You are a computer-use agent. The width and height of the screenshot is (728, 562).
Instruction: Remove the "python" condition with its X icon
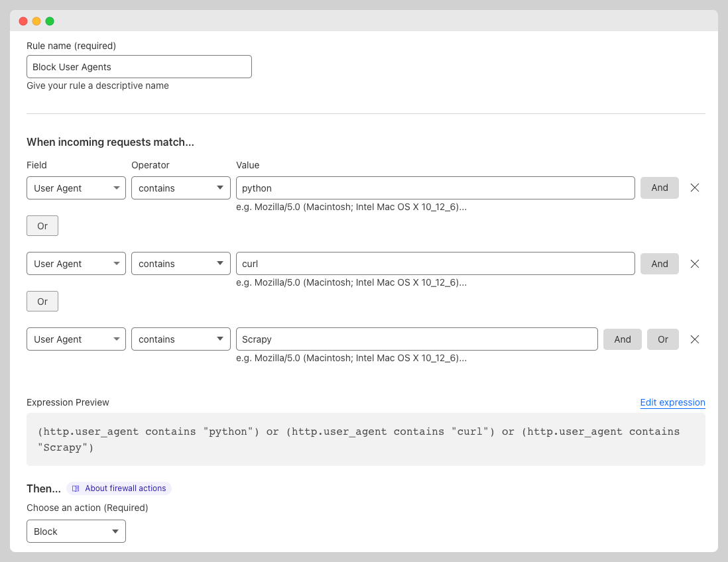(694, 188)
